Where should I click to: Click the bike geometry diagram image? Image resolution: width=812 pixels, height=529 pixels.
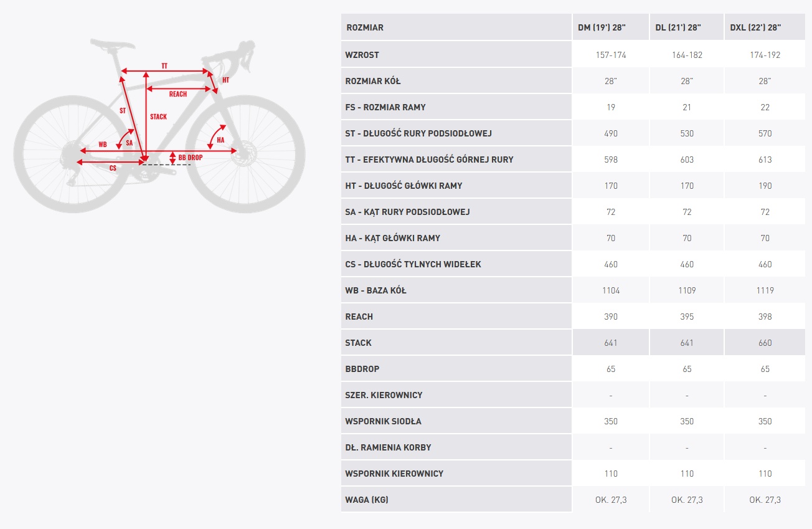[x=159, y=125]
